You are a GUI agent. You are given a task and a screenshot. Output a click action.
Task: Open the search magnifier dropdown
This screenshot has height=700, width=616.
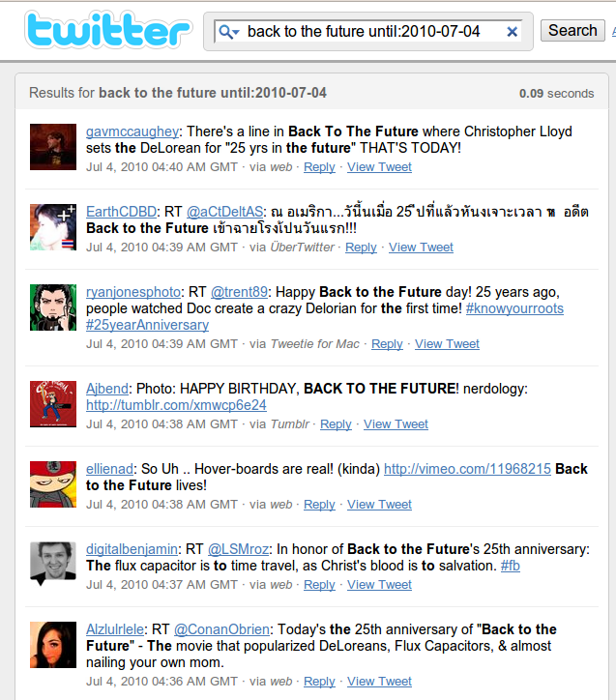[229, 32]
